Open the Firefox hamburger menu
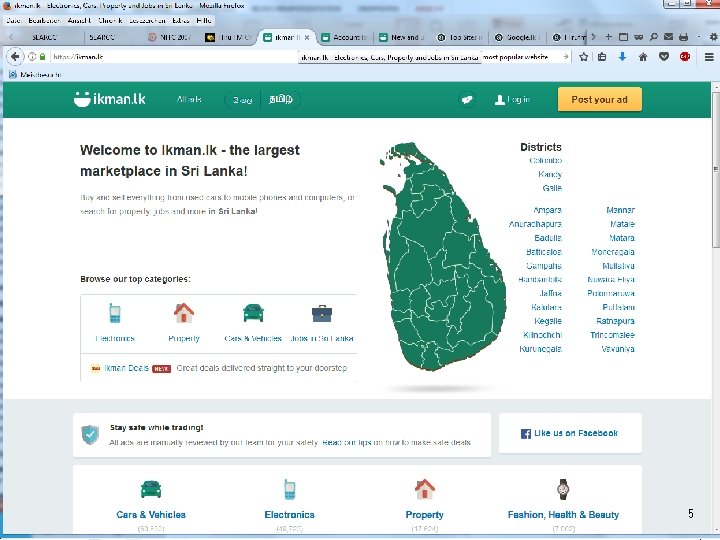Screen dimensions: 720x540 click(x=709, y=56)
